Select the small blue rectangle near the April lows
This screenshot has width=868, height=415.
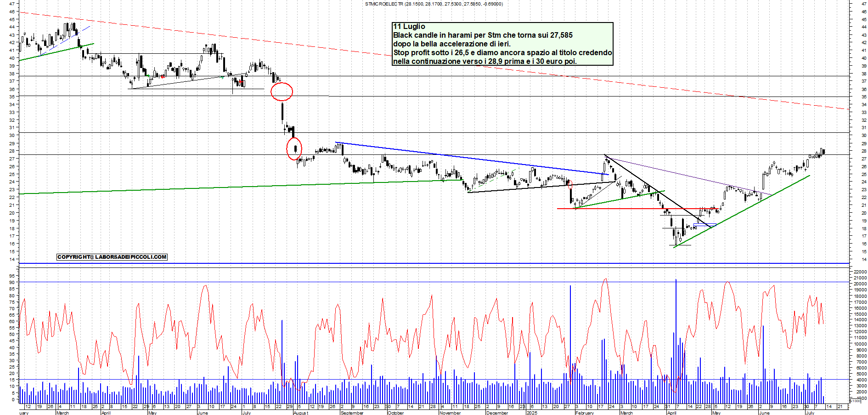705,225
